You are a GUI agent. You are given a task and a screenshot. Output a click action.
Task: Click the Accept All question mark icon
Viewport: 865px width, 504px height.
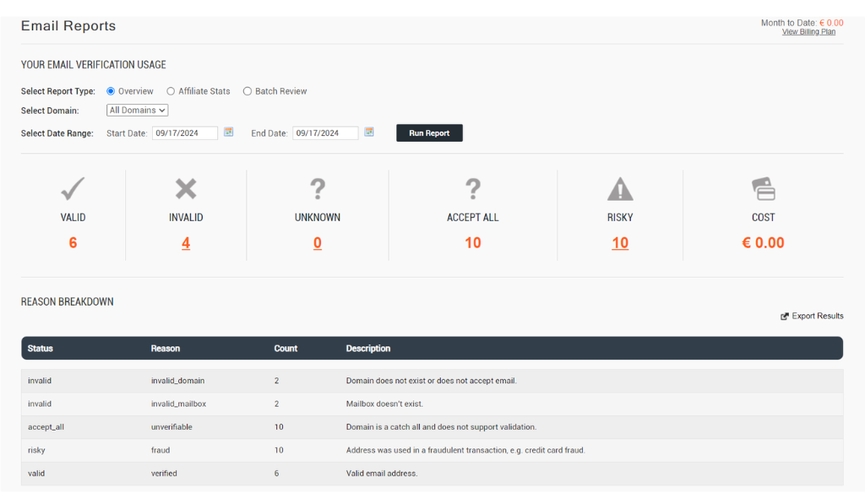click(473, 188)
